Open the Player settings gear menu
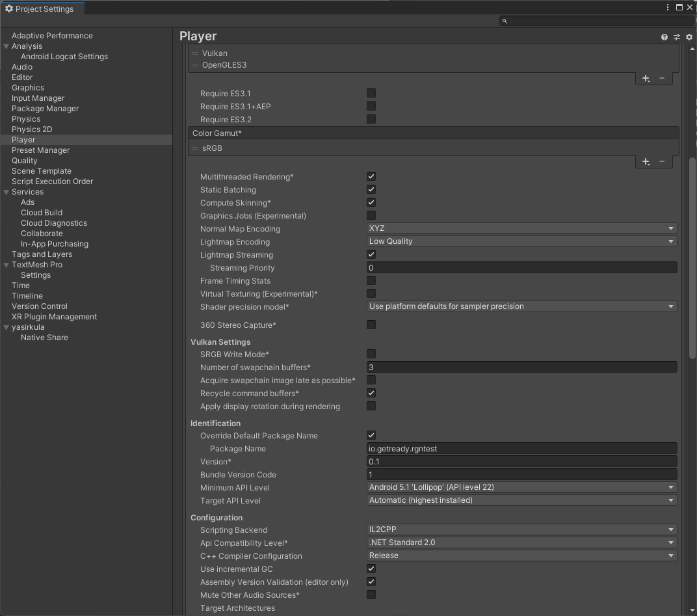697x616 pixels. (x=689, y=37)
